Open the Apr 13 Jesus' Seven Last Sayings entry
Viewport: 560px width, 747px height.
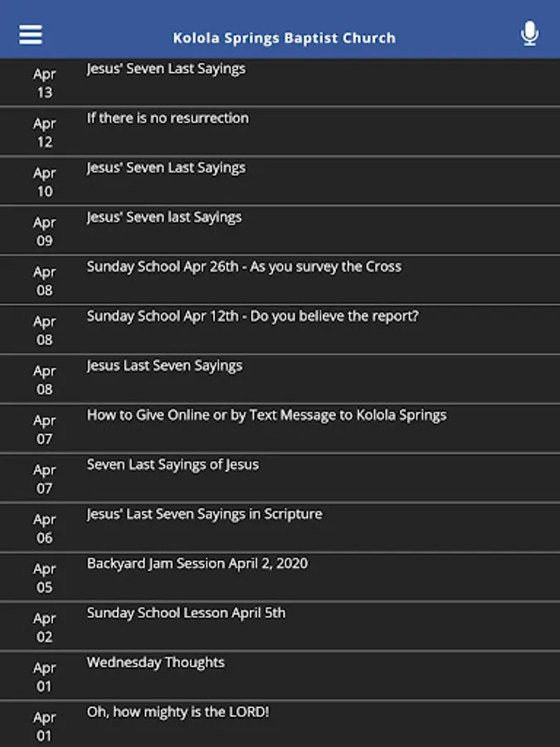point(166,69)
